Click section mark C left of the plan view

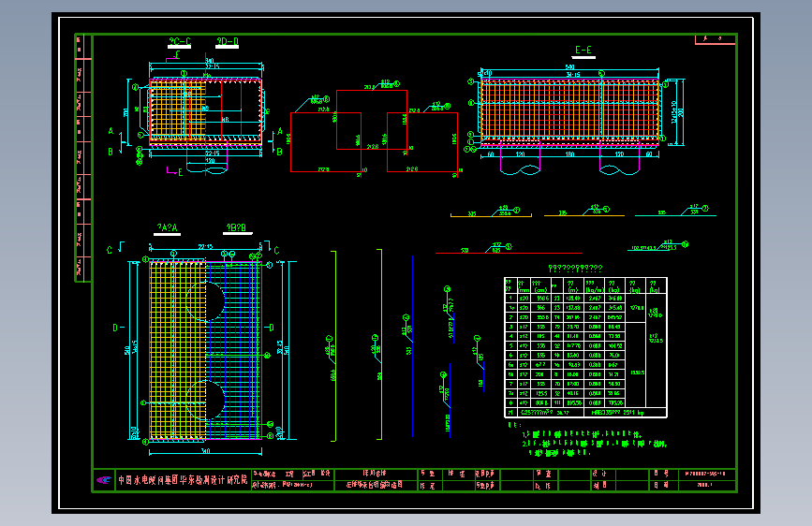[110, 250]
